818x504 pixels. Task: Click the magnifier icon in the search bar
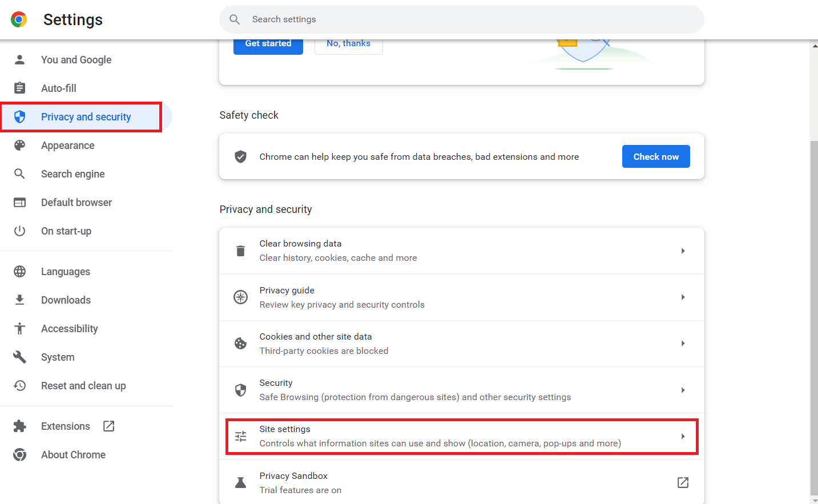point(235,19)
